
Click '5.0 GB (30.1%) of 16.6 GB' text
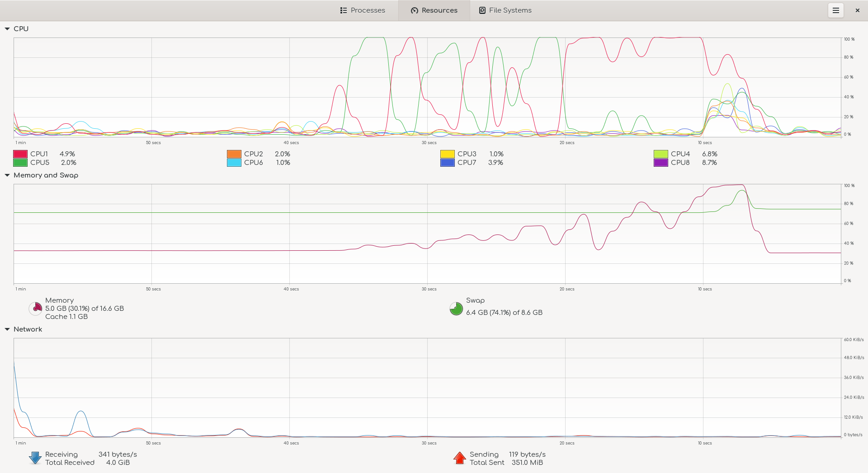[85, 309]
